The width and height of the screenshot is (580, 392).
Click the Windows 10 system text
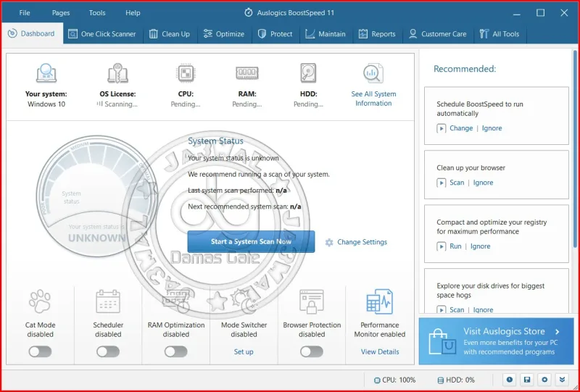[x=46, y=104]
